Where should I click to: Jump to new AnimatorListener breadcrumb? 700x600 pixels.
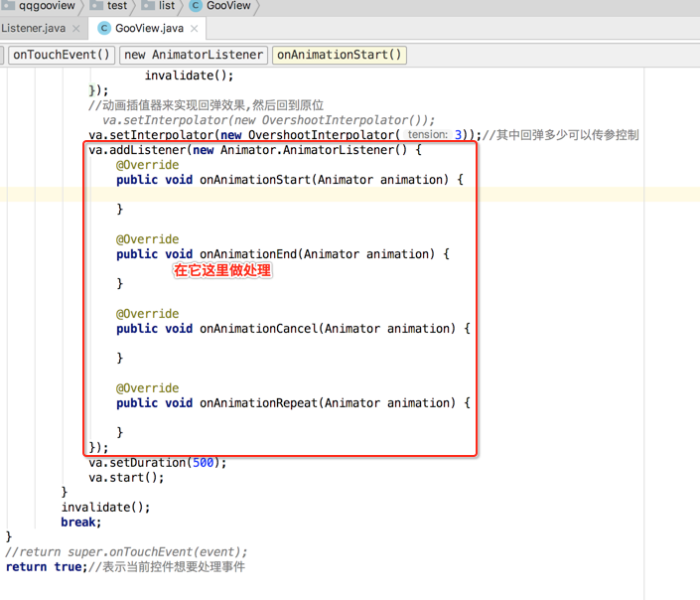194,55
